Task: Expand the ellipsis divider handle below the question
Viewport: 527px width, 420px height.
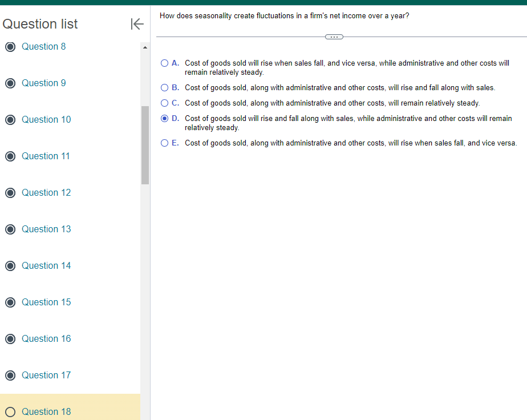Action: pos(334,37)
